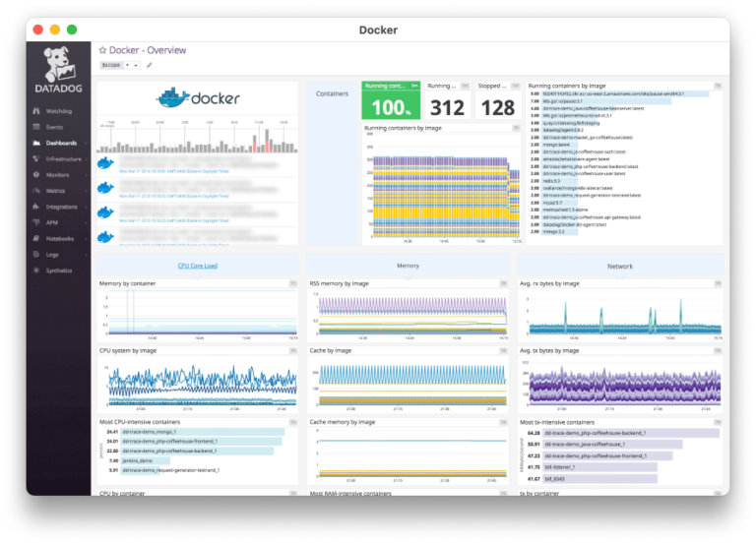Click the Avg. tx bytes by image graph
756x543 pixels.
620,384
